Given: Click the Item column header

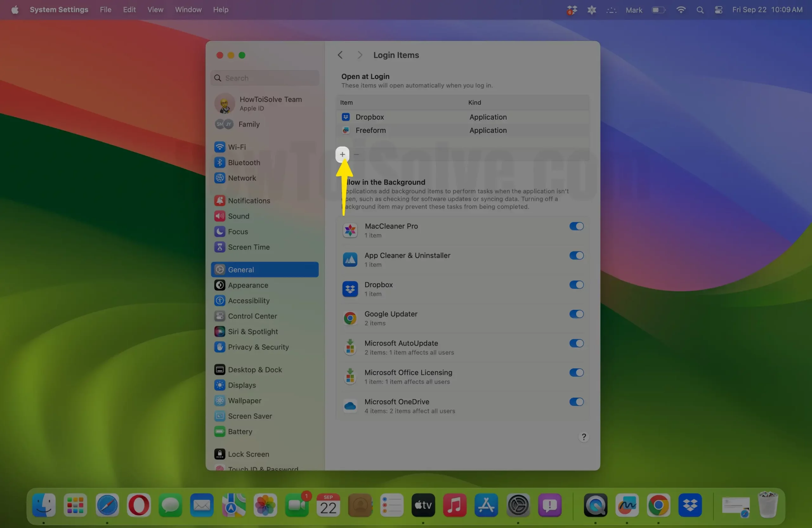Looking at the screenshot, I should click(346, 103).
